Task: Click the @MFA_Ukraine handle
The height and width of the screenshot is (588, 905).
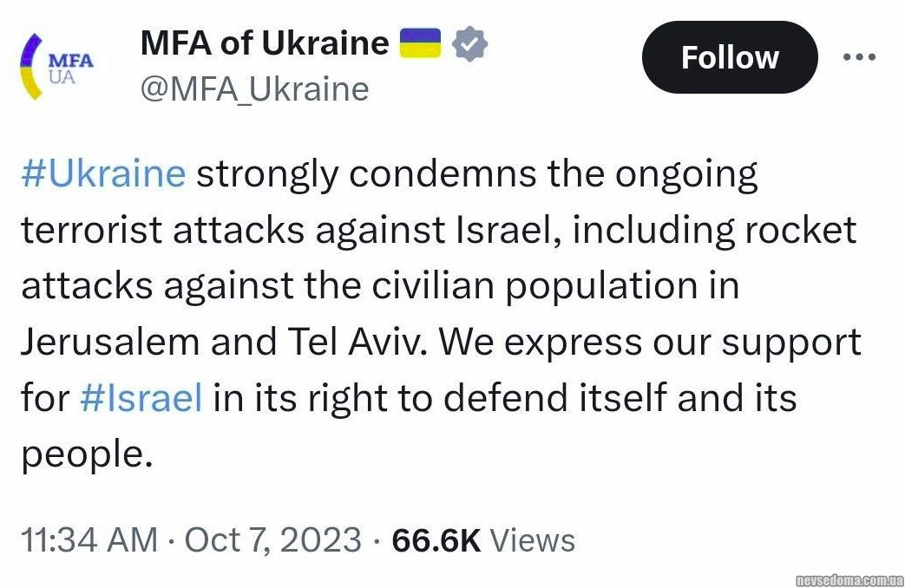Action: 254,89
